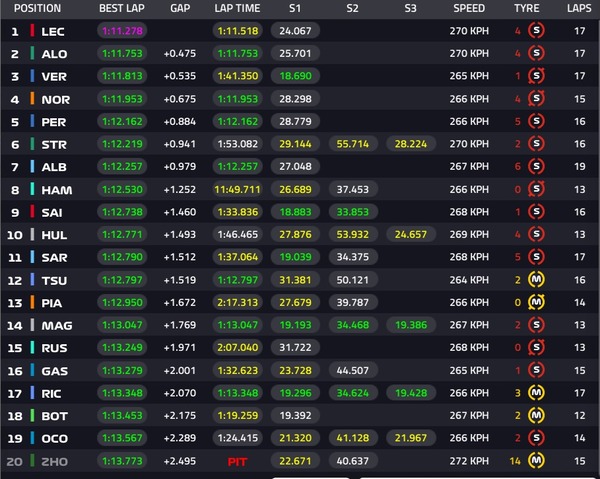The image size is (600, 479).
Task: Click PIA's yellow medium tyre icon
Action: coord(536,301)
